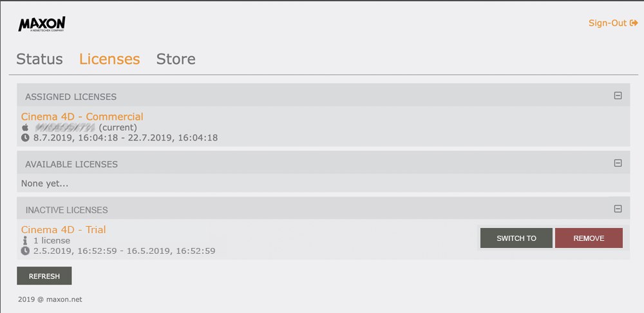Collapse the Available Licenses section
This screenshot has width=644, height=313.
tap(618, 163)
